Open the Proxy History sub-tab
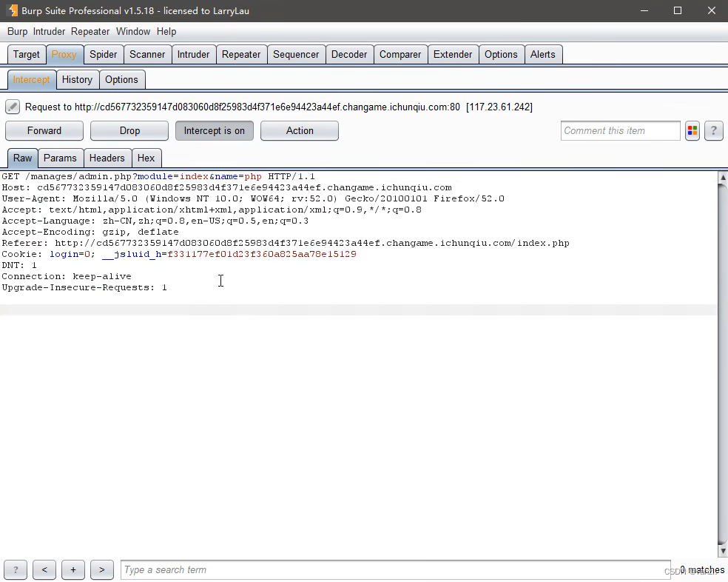The image size is (728, 582). click(77, 79)
